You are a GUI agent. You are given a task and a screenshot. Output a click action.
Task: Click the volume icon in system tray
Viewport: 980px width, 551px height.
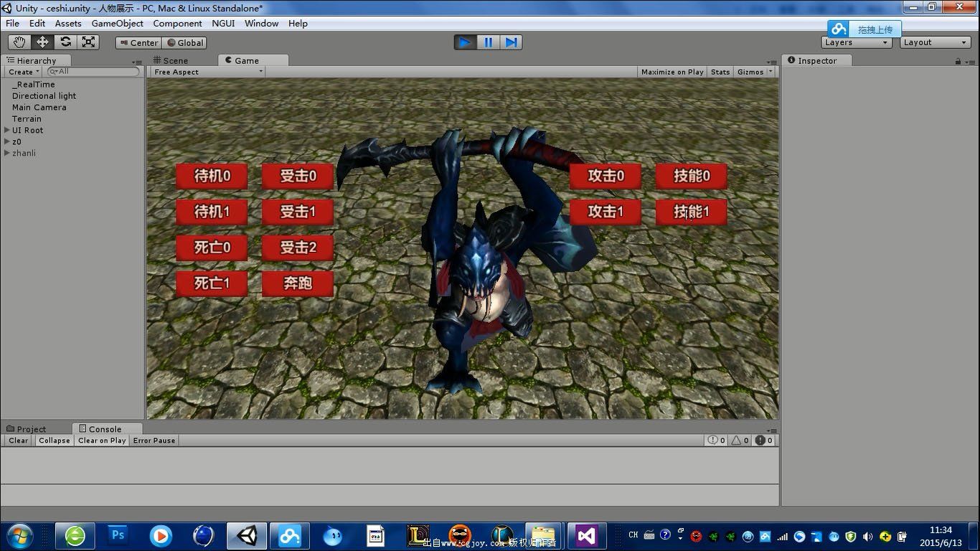[x=867, y=536]
